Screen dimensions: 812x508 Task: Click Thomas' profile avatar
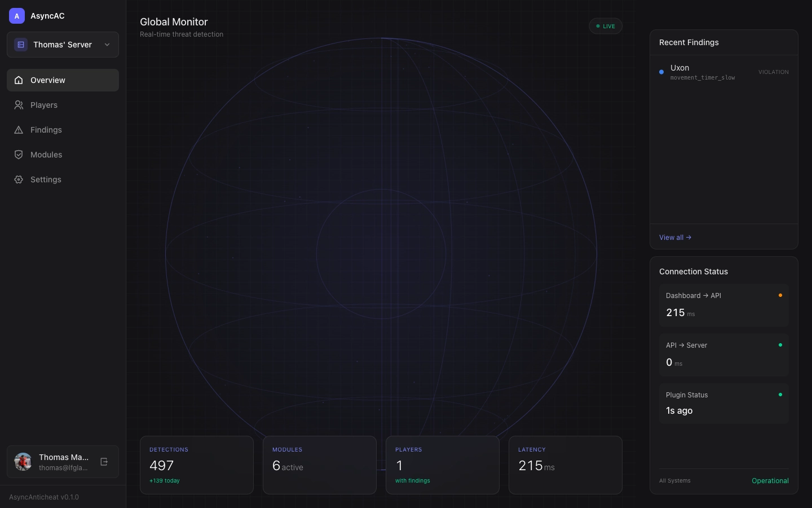[x=23, y=462]
